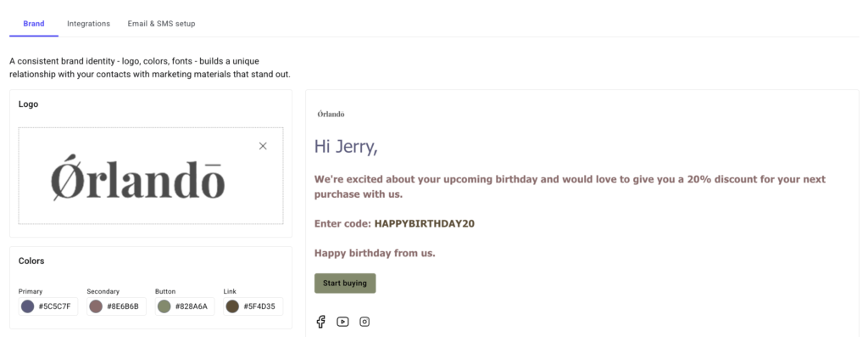Open the Facebook icon in email preview
The image size is (868, 337).
[x=320, y=322]
